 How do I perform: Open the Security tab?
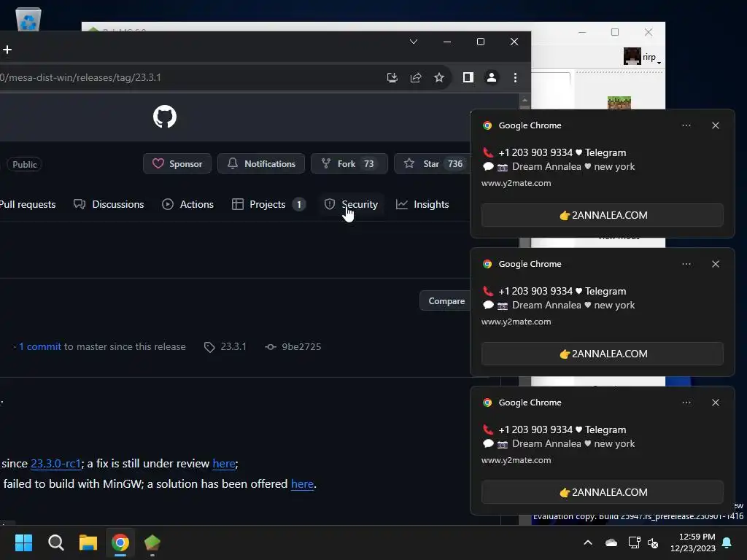pyautogui.click(x=351, y=204)
